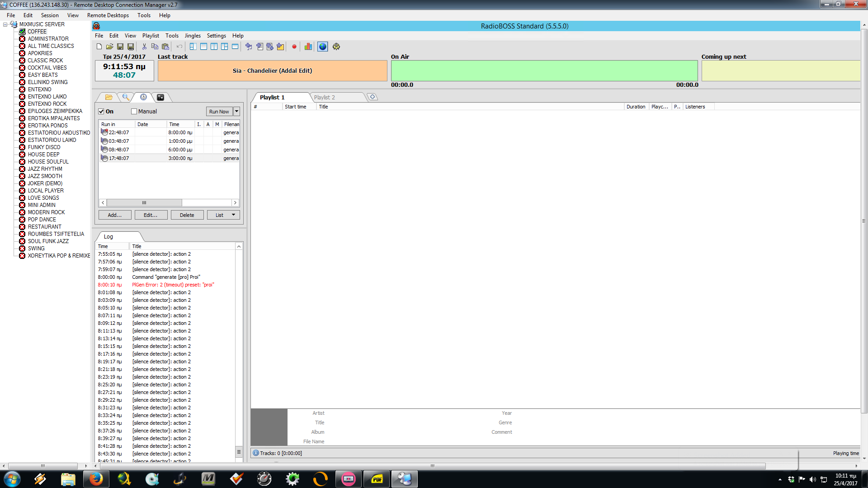This screenshot has width=868, height=488.
Task: Open the scheduler clock tab
Action: coord(143,97)
